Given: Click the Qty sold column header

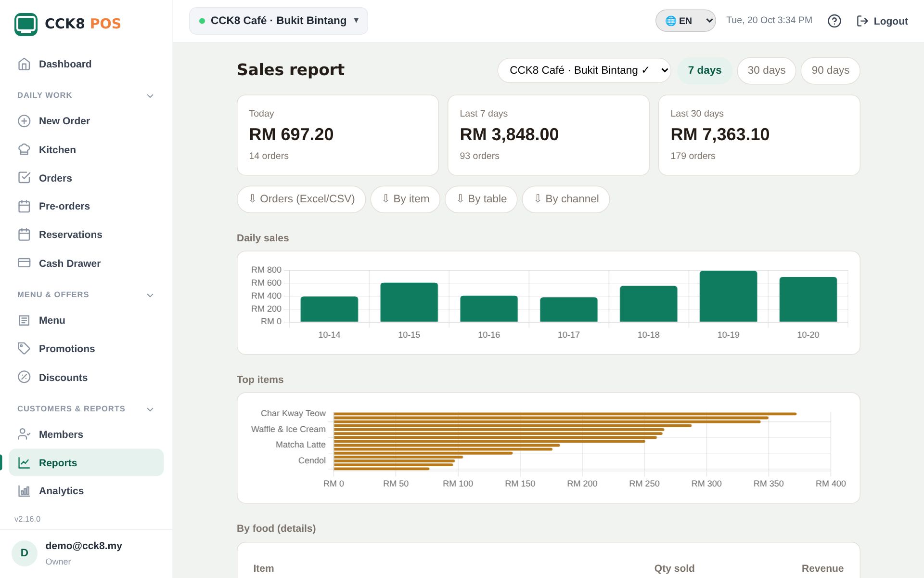Looking at the screenshot, I should click(x=674, y=568).
